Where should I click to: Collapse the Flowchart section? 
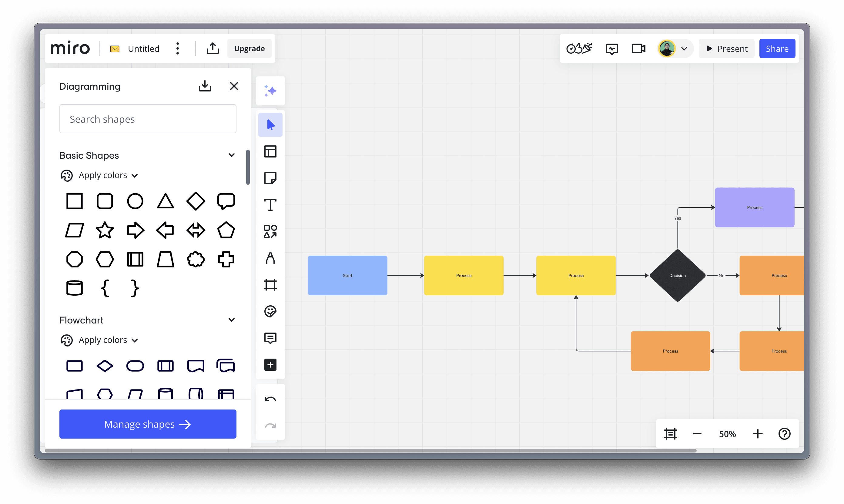(232, 320)
